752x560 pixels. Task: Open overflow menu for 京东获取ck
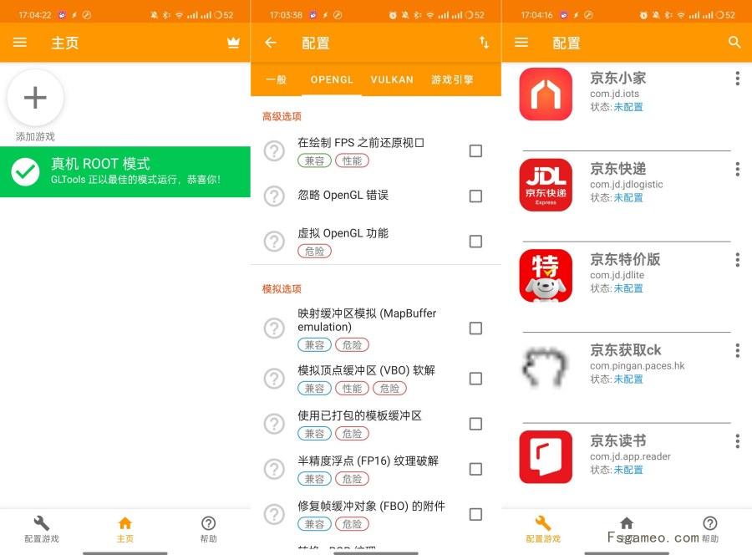(x=737, y=350)
